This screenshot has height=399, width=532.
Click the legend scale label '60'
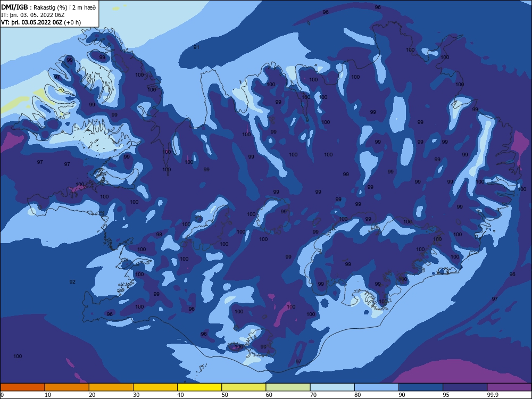coord(269,395)
